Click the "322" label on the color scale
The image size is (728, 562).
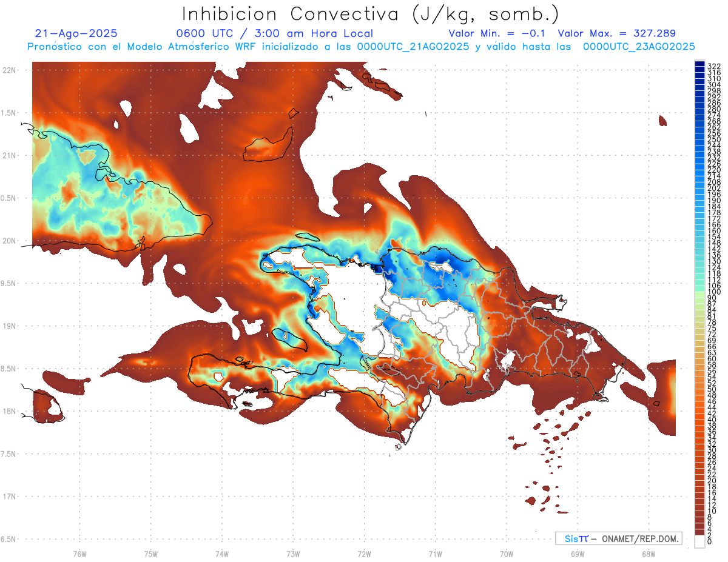point(714,66)
